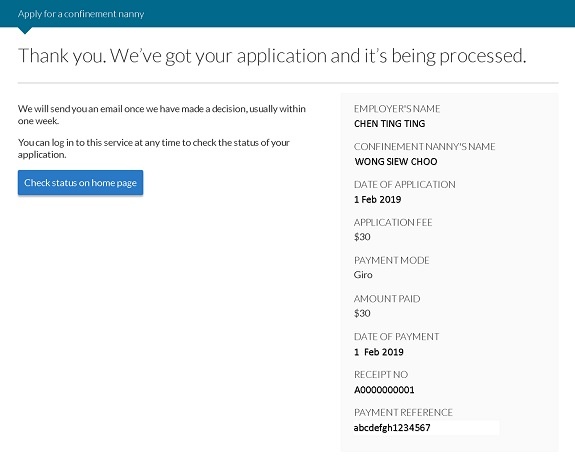Click the date of application value
This screenshot has height=473, width=575.
[377, 199]
